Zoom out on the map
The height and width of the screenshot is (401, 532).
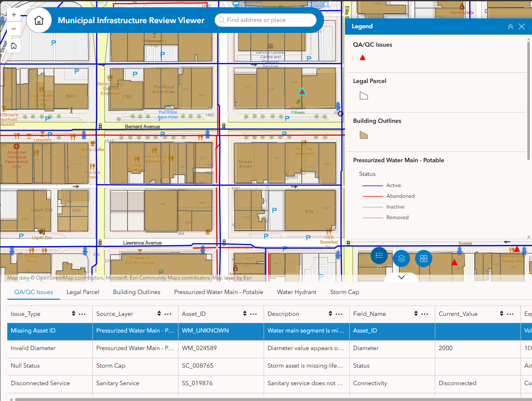(14, 29)
